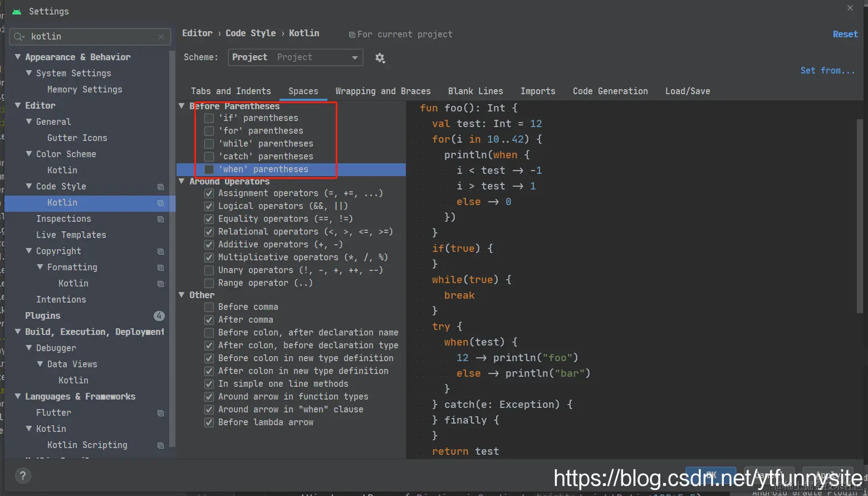The width and height of the screenshot is (868, 496).
Task: Click the code preview scrollbar
Action: pos(860,215)
